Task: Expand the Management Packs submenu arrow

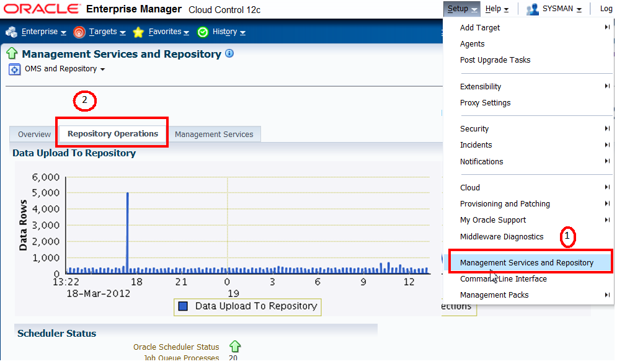Action: click(x=607, y=295)
